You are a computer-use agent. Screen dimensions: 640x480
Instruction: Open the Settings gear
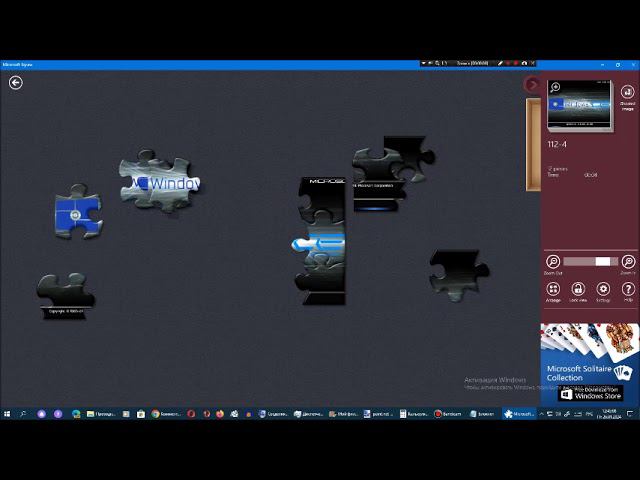pos(603,291)
